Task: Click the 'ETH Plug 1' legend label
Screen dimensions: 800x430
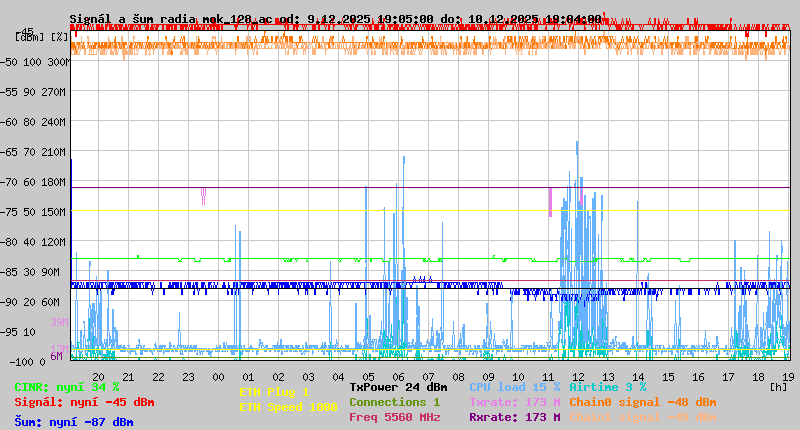Action: pos(274,392)
